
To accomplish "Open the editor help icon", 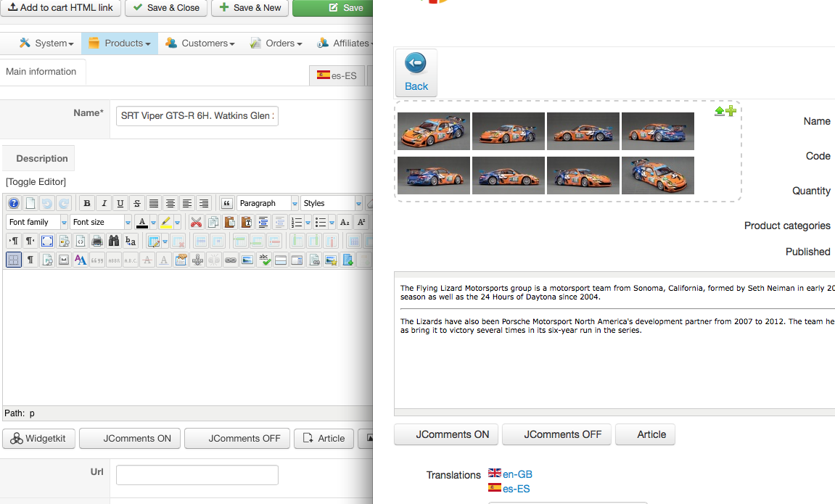I will point(14,203).
